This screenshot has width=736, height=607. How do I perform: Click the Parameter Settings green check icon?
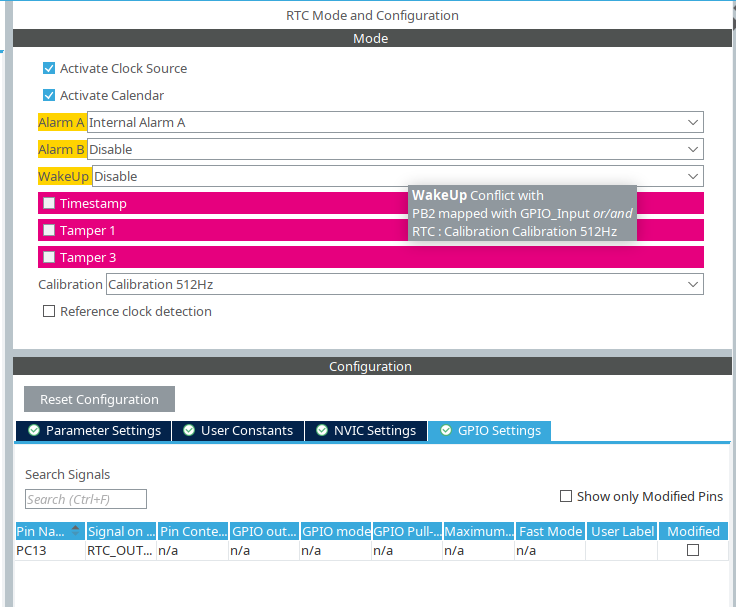pyautogui.click(x=34, y=430)
